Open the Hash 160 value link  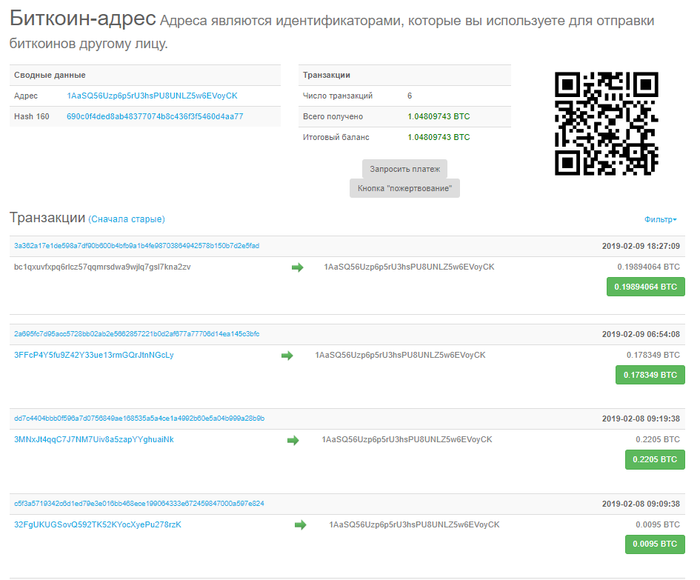coord(154,117)
